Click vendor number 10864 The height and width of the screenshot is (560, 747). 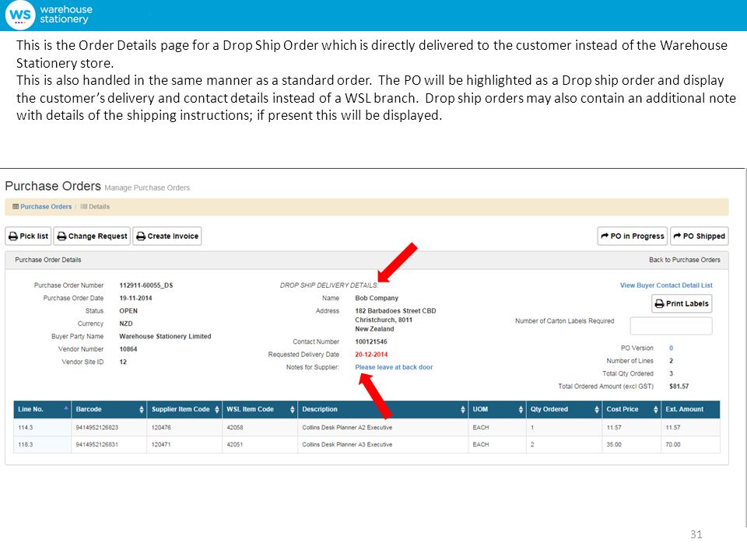click(128, 349)
